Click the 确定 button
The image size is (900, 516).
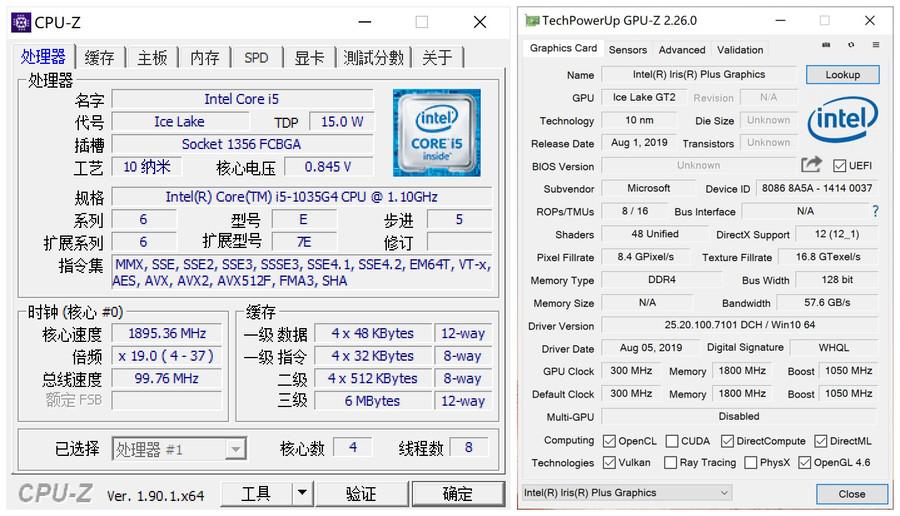[458, 493]
